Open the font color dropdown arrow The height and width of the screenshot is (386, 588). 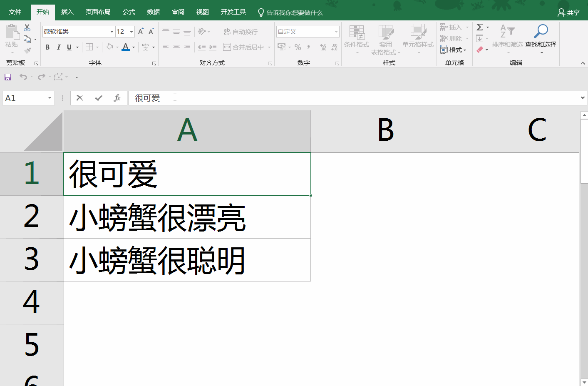click(134, 47)
